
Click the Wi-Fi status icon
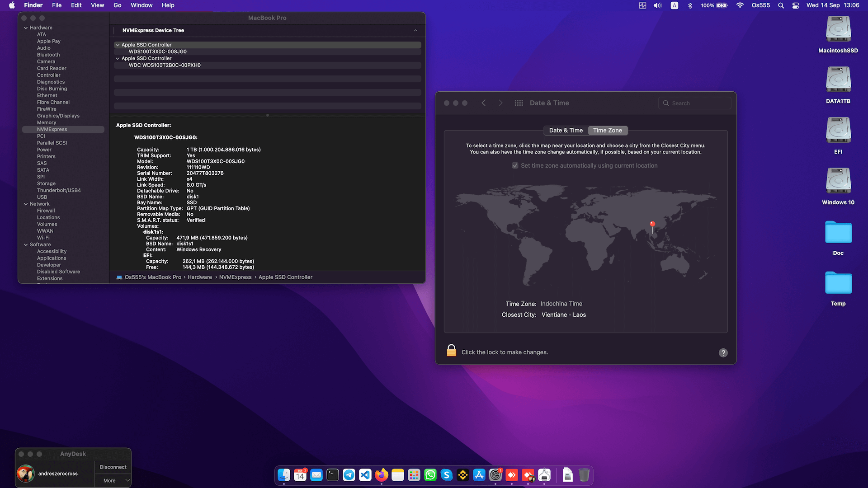click(x=740, y=5)
